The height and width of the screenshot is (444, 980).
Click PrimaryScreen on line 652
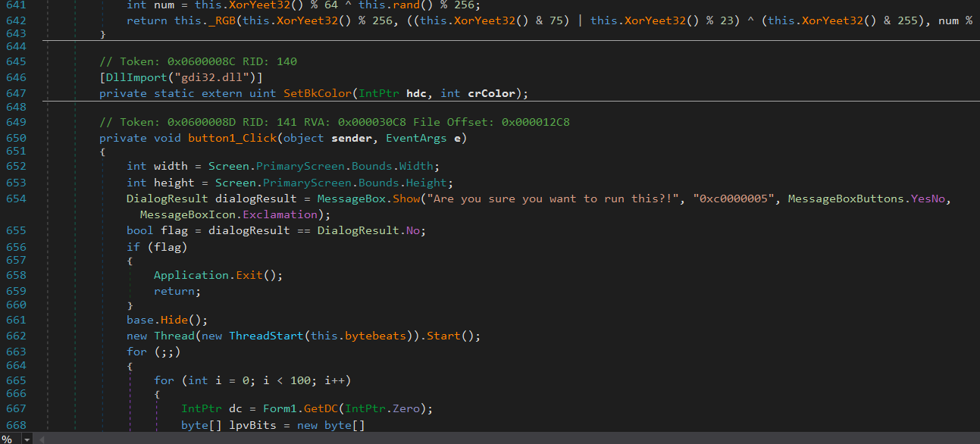[x=300, y=166]
